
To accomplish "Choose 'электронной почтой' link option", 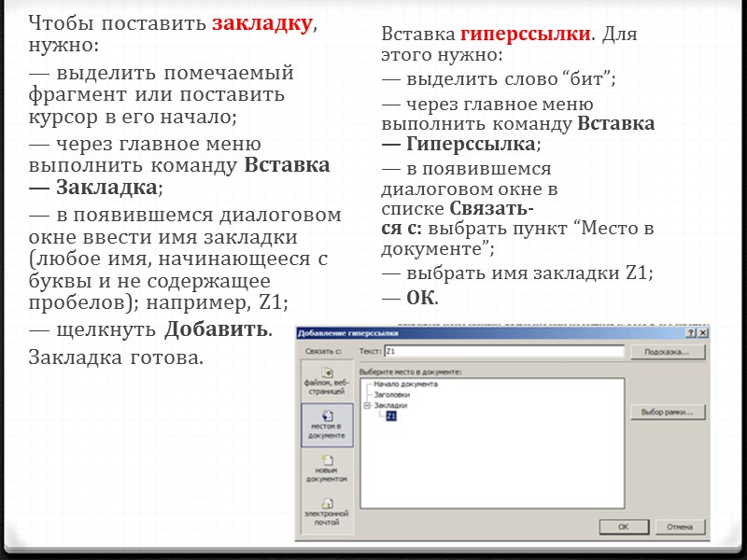I will pyautogui.click(x=327, y=512).
